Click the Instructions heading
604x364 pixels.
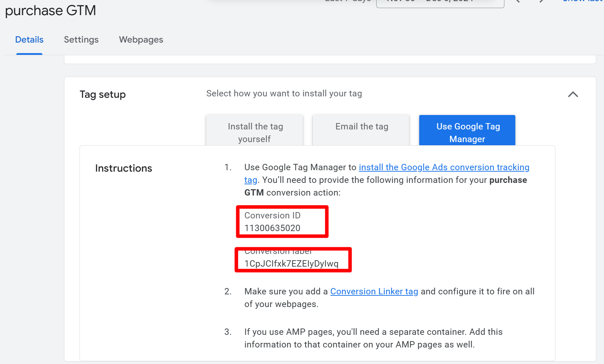click(123, 168)
